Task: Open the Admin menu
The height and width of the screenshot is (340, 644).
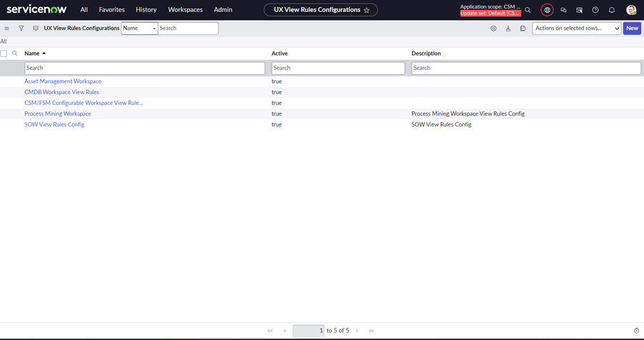Action: pos(223,10)
